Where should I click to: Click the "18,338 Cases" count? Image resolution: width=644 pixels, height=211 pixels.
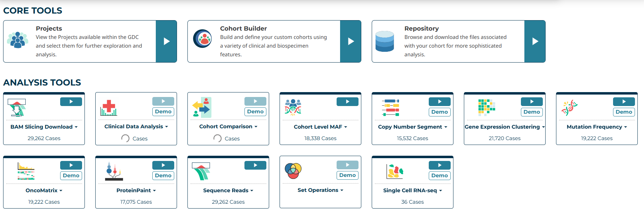pos(320,138)
